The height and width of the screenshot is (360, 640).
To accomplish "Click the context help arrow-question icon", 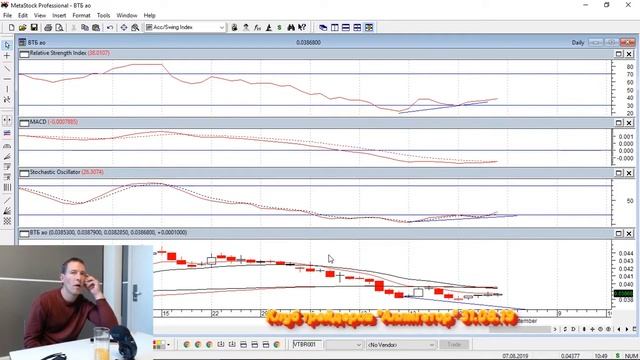I will pyautogui.click(x=302, y=27).
